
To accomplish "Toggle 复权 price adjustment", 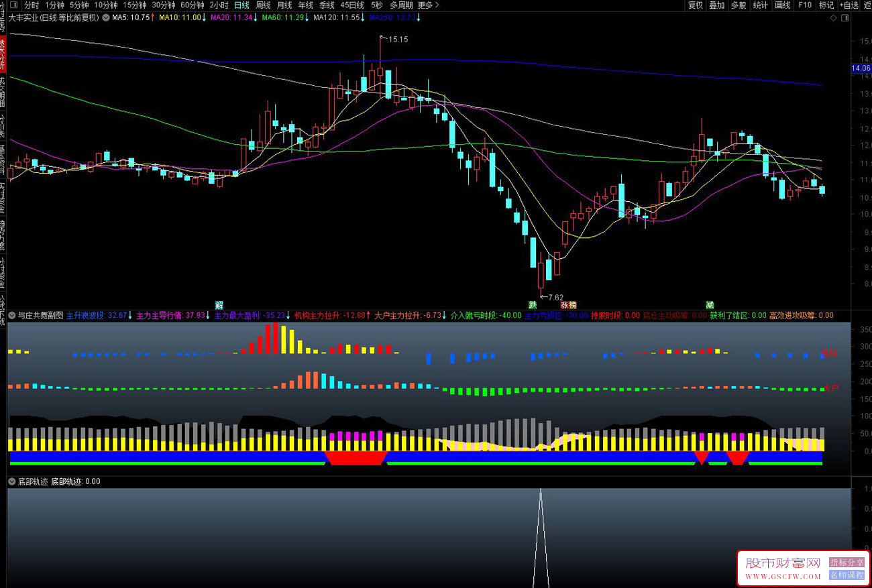I will click(x=696, y=5).
